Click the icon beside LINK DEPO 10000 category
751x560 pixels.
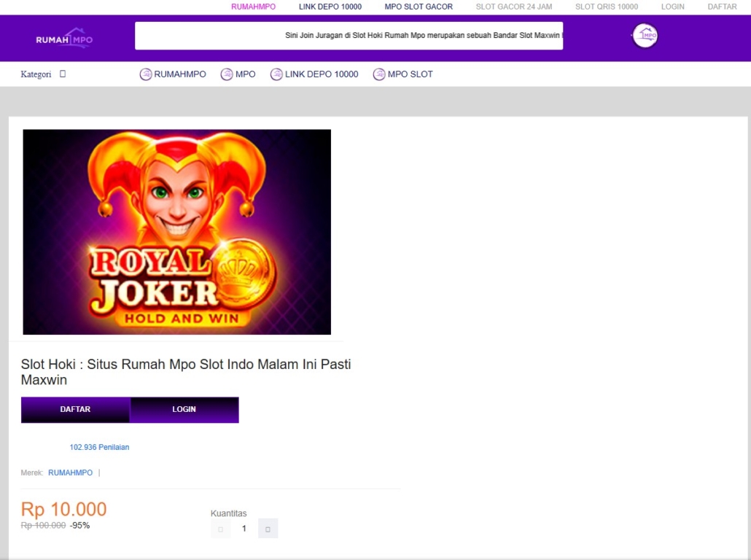(276, 74)
